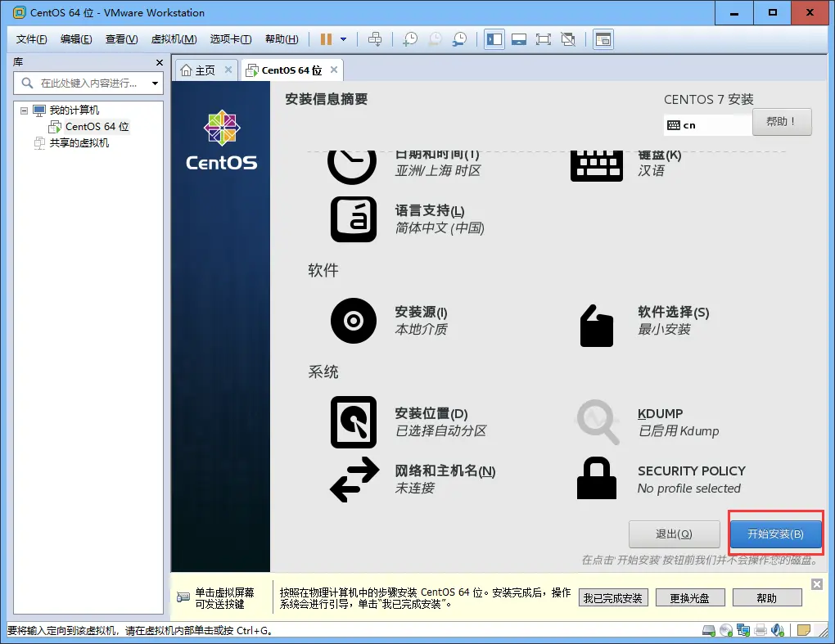Open 软件选择(S) package icon
Screen dimensions: 835x644
[597, 326]
